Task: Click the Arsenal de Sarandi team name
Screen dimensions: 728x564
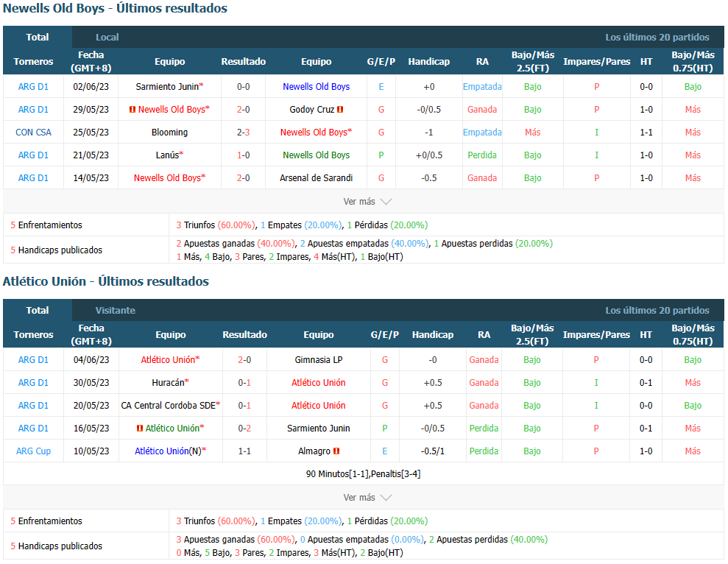Action: (x=317, y=178)
